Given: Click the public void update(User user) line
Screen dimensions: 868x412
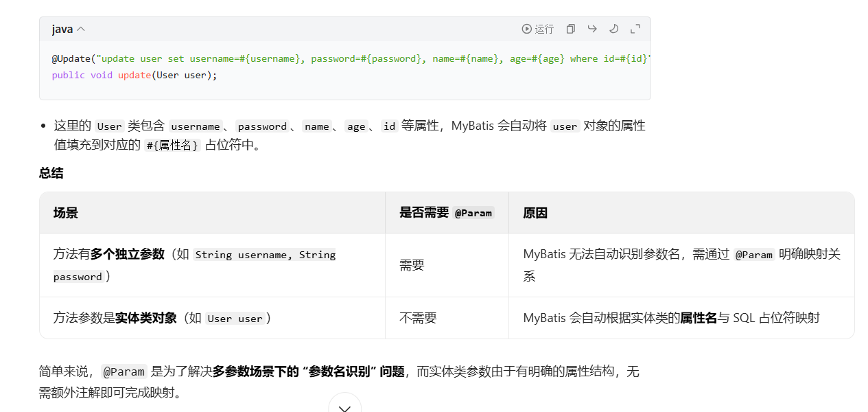Looking at the screenshot, I should click(x=134, y=75).
